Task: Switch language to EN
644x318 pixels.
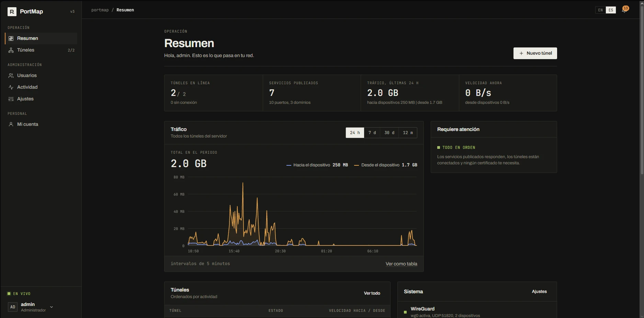Action: [600, 10]
